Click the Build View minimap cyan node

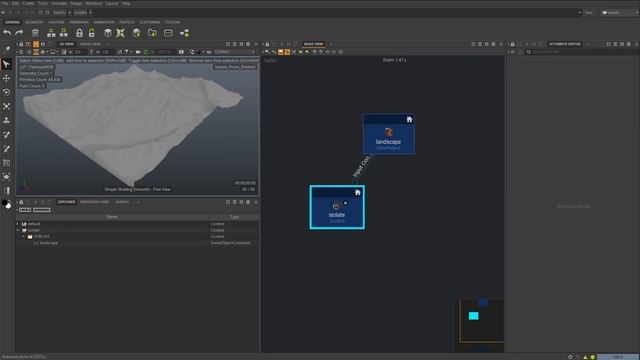[x=473, y=316]
